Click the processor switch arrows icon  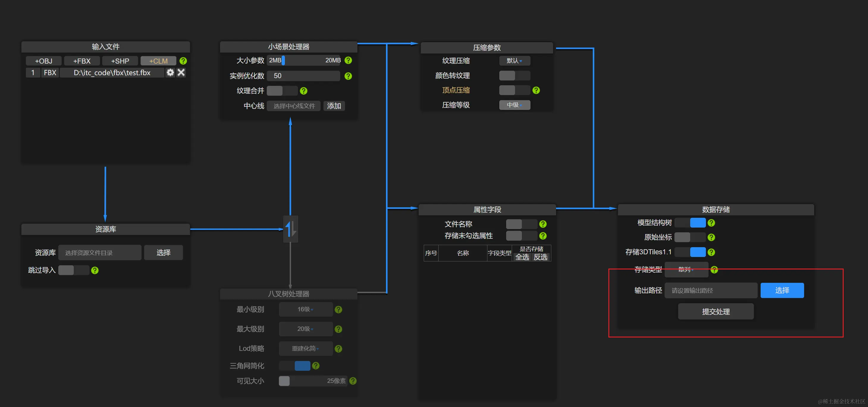(291, 229)
